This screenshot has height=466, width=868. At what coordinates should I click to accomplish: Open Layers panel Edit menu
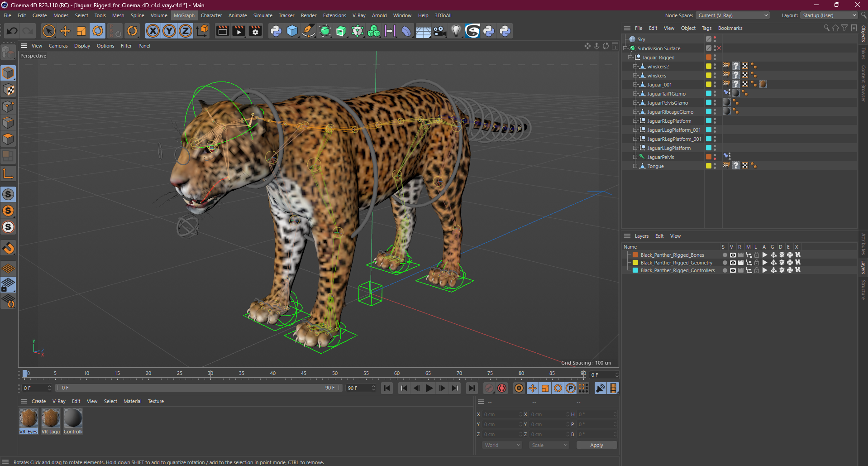[659, 236]
